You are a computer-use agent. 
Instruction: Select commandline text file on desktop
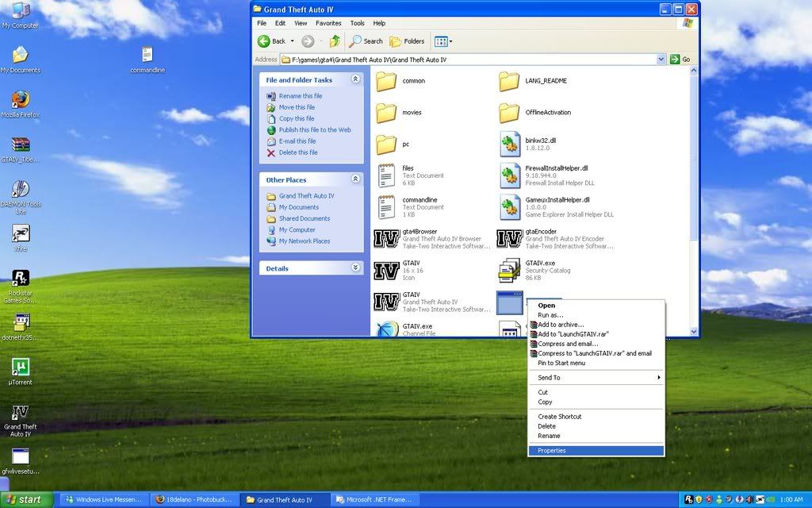(147, 60)
